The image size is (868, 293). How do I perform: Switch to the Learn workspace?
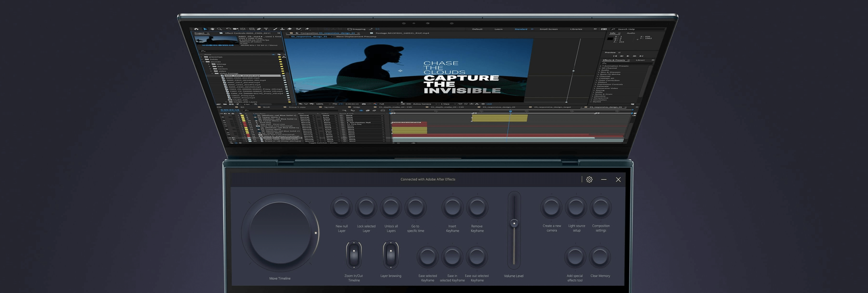[x=499, y=29]
